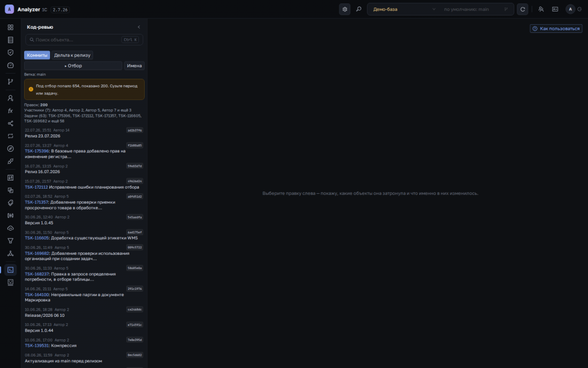Screen dimensions: 588x368
Task: Open the plug connector icon in sidebar
Action: 10,161
